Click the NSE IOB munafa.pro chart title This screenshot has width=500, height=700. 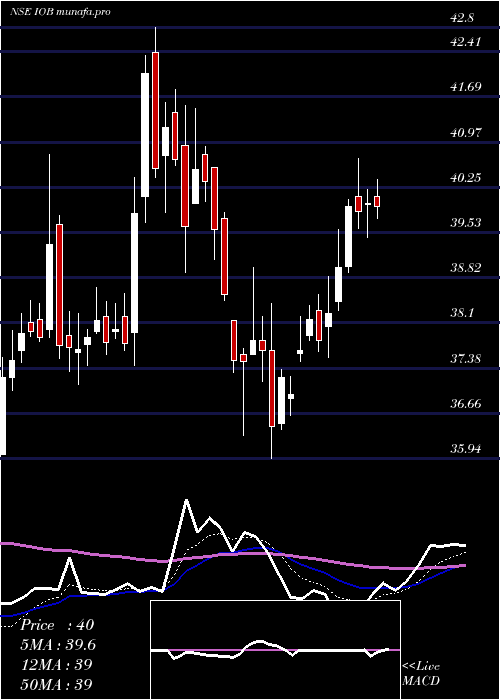click(60, 12)
